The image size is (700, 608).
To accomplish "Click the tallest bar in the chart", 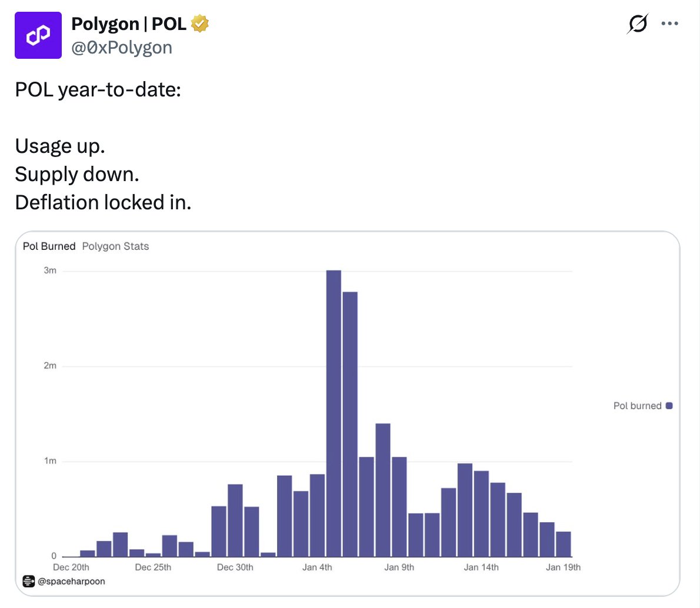I will coord(334,412).
